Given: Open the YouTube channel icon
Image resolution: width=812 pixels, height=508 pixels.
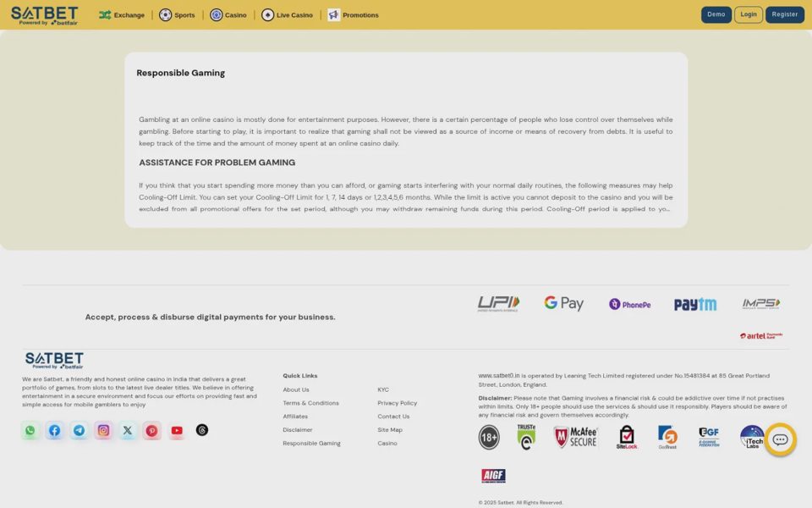Looking at the screenshot, I should point(177,430).
